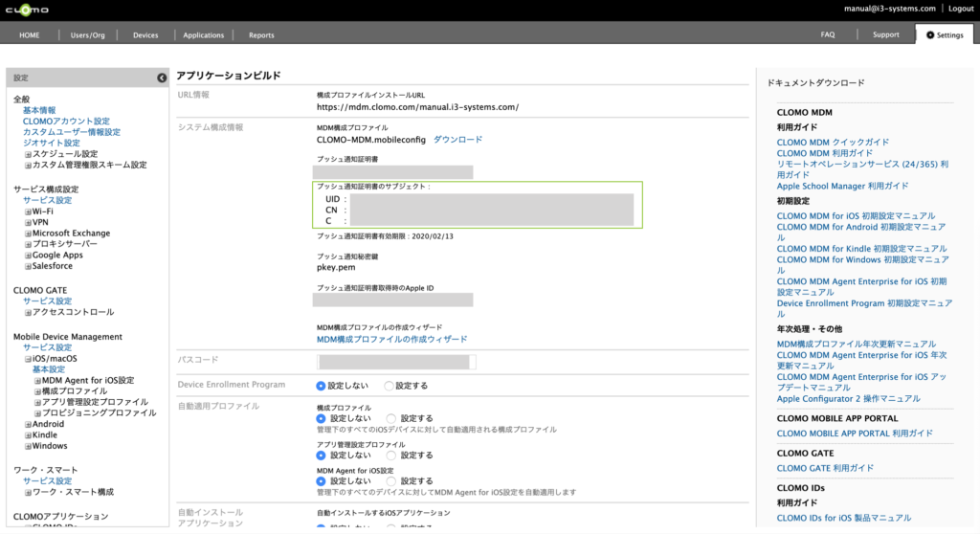Expand the カスタム管理権限スキーム設定 node
980x534 pixels.
(28, 166)
